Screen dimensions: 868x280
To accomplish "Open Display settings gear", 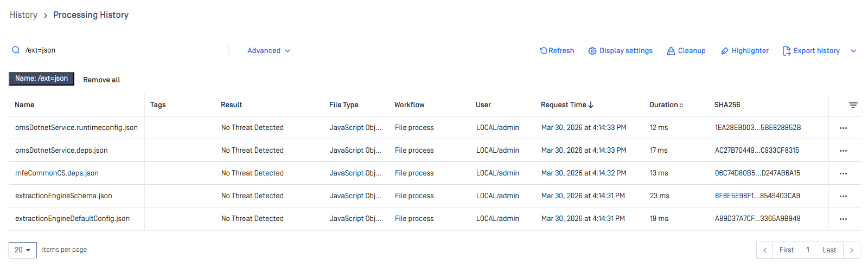I will click(x=592, y=51).
